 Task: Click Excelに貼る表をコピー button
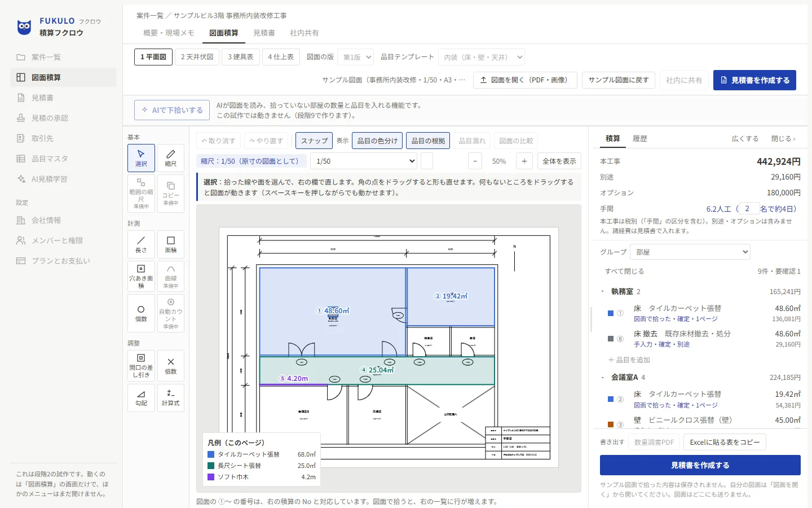point(725,442)
